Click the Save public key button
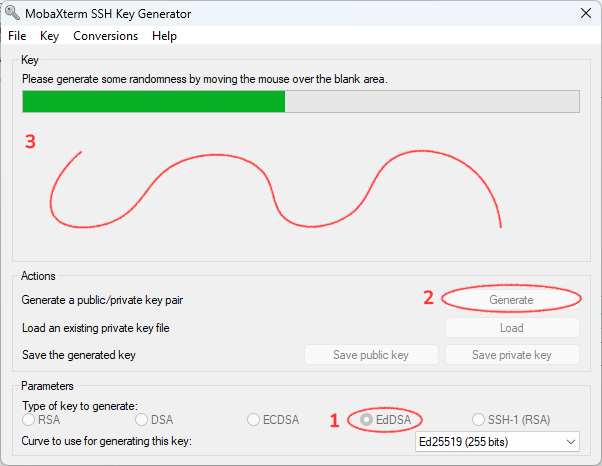 pos(371,355)
